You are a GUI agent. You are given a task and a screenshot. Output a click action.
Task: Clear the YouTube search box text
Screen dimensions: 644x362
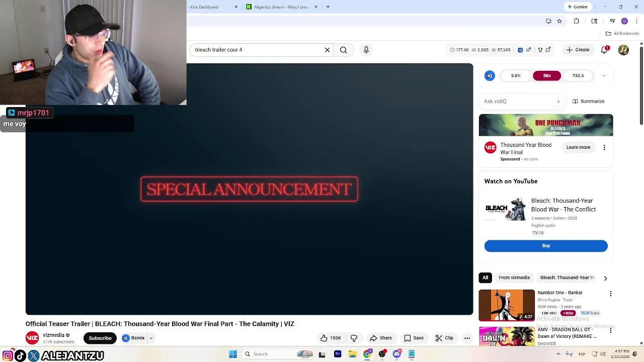pyautogui.click(x=327, y=50)
